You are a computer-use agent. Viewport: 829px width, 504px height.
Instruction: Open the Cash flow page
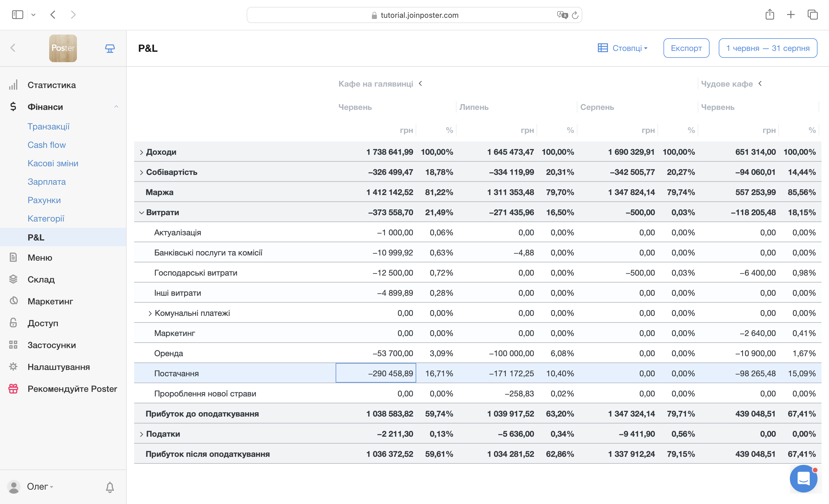pyautogui.click(x=46, y=145)
